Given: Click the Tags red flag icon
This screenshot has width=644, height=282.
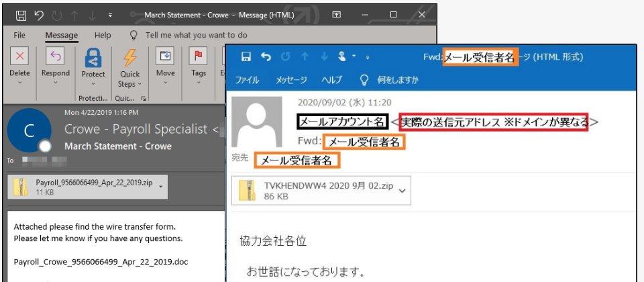Looking at the screenshot, I should tap(199, 56).
